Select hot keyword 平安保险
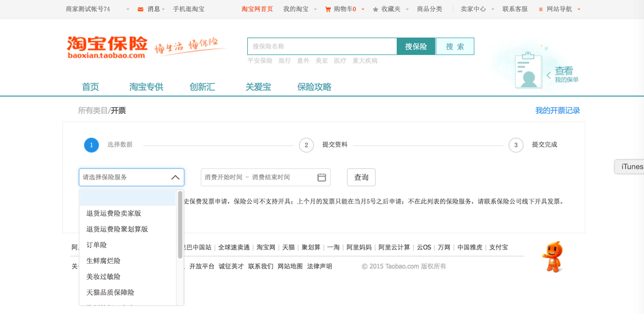Screen dimensions: 644x314 pos(260,61)
